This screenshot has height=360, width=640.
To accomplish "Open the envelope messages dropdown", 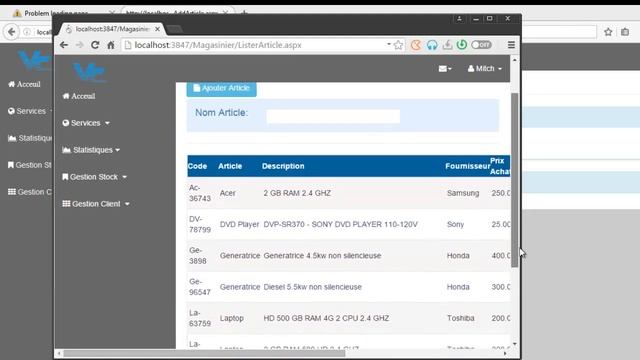I will 445,69.
